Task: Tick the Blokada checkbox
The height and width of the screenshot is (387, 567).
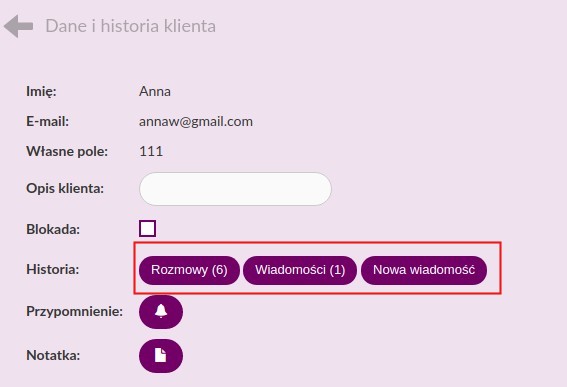Action: pyautogui.click(x=148, y=229)
